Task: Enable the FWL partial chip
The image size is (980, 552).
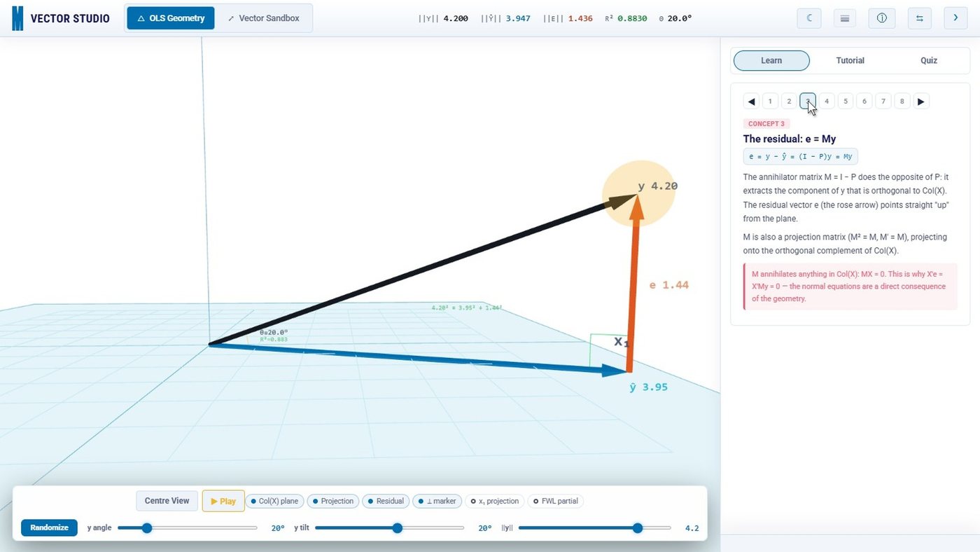Action: click(x=556, y=501)
